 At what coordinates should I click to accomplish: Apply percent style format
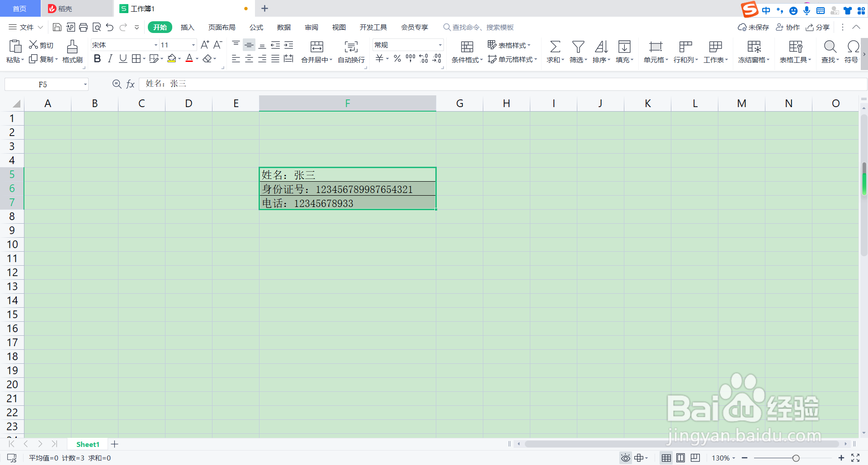(x=397, y=58)
